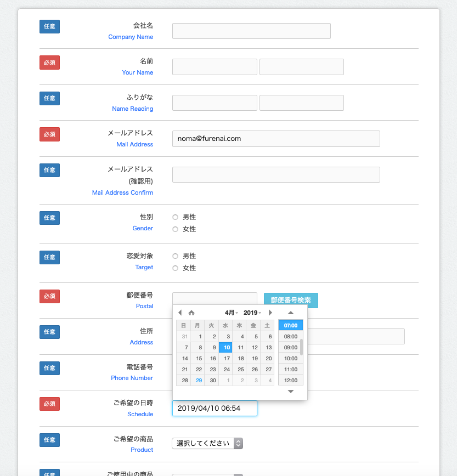Select 女性 for Target
The height and width of the screenshot is (476, 457).
tap(175, 268)
